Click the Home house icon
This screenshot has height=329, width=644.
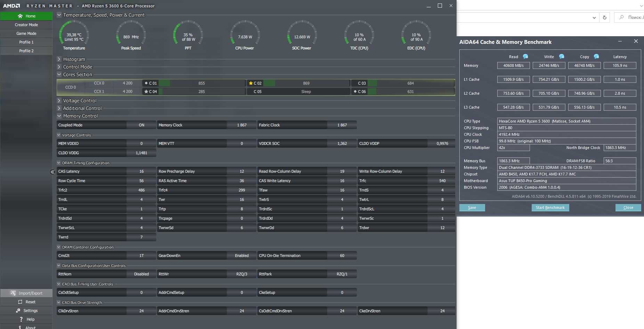click(x=20, y=16)
